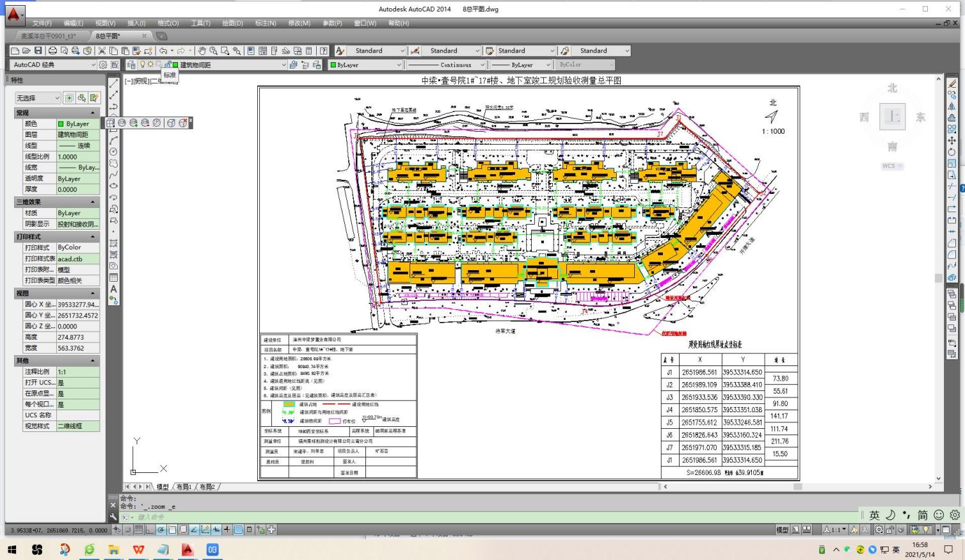The image size is (965, 560).
Task: Click the Layer Previous icon
Action: tap(305, 65)
